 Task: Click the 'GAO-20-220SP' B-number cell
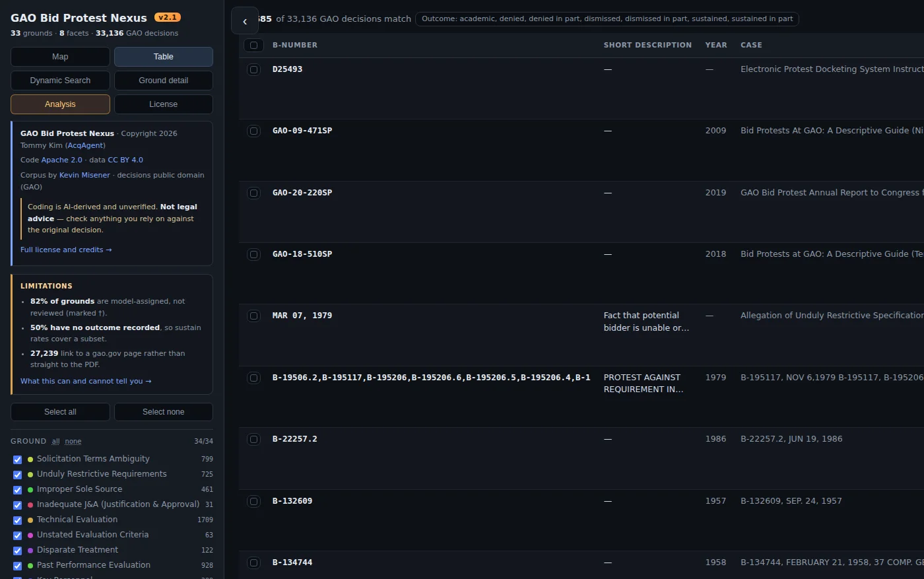click(302, 193)
